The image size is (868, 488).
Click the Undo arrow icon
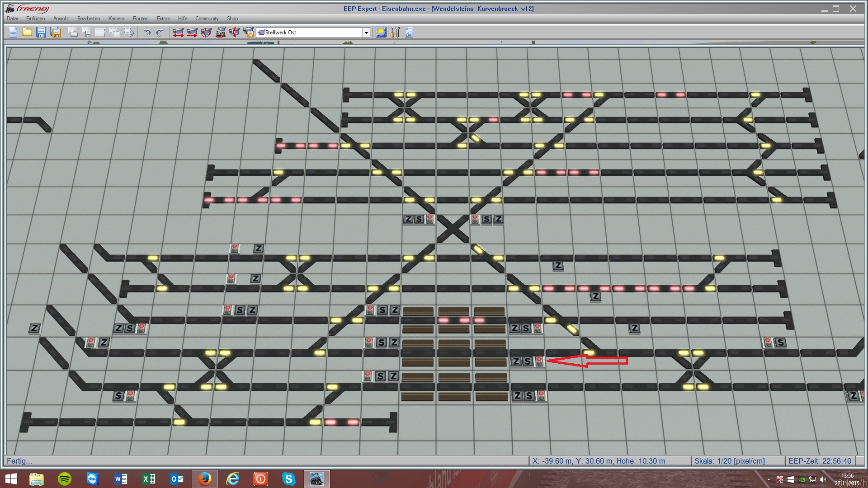pos(146,32)
